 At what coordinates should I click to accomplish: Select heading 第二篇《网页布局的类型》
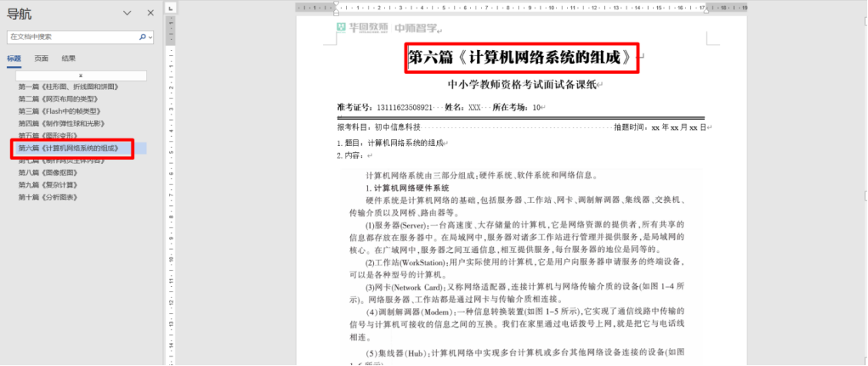58,98
